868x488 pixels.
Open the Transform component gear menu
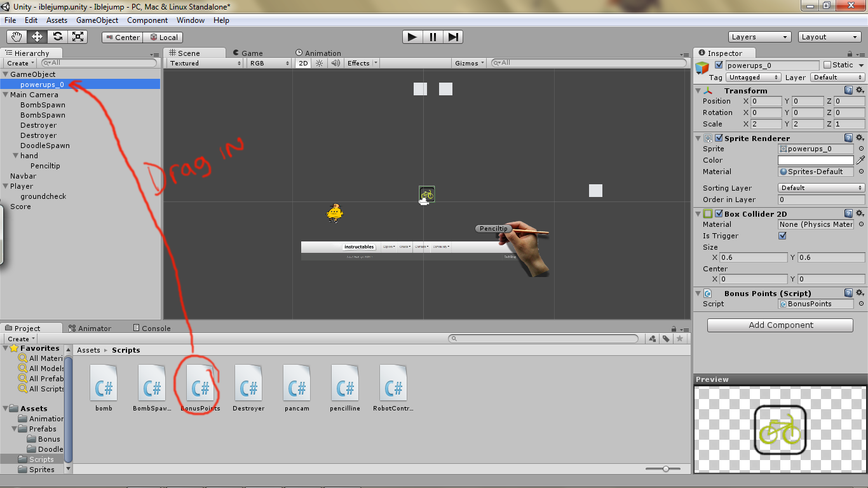click(860, 91)
